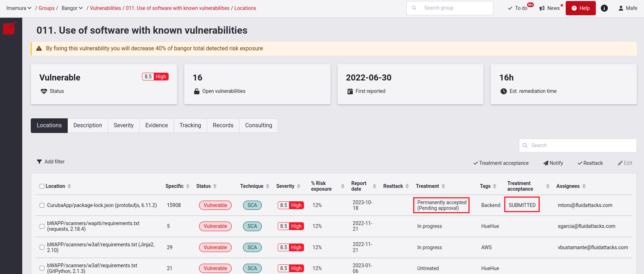Open the Vulnerabilities breadcrumb link
644x274 pixels.
(x=106, y=8)
